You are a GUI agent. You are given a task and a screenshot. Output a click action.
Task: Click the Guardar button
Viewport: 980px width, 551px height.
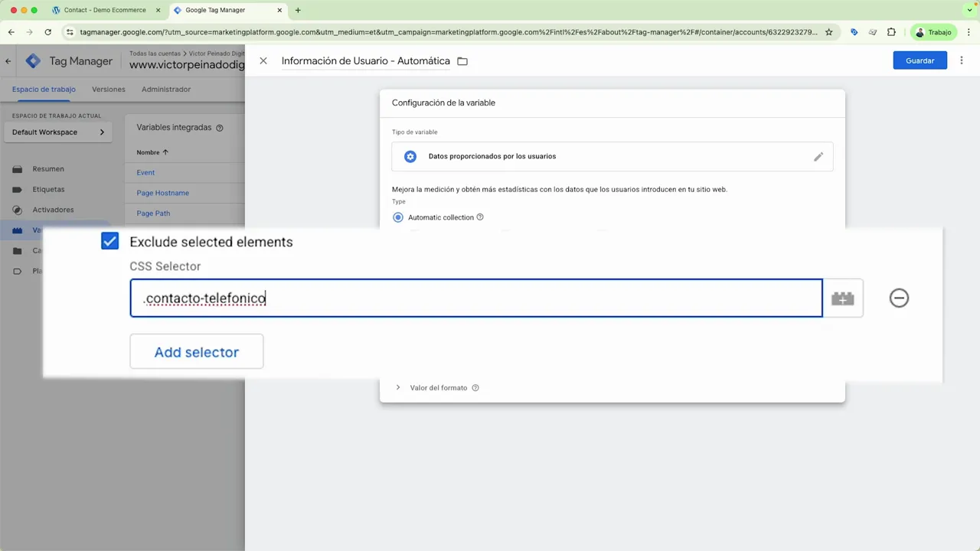(x=920, y=60)
